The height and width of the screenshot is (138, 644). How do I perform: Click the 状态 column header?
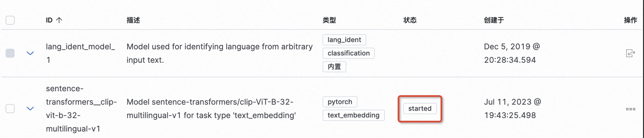[x=410, y=20]
